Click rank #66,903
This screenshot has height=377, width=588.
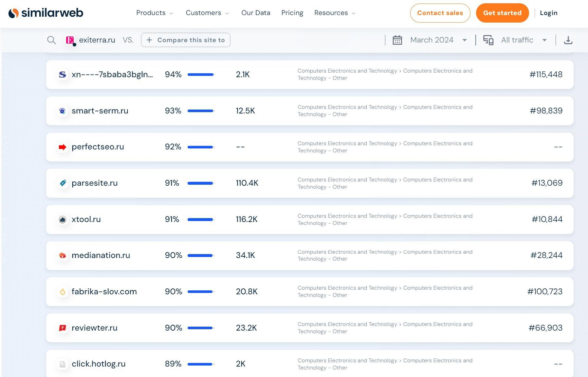click(x=546, y=328)
